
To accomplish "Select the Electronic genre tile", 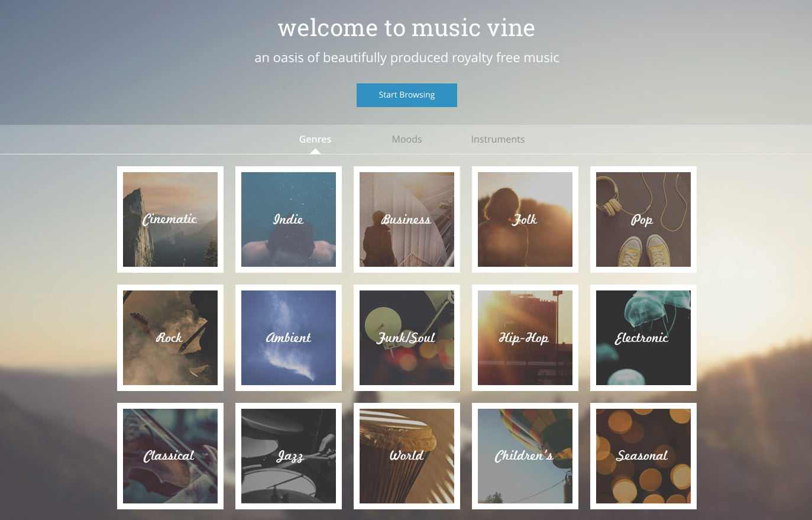I will click(643, 338).
